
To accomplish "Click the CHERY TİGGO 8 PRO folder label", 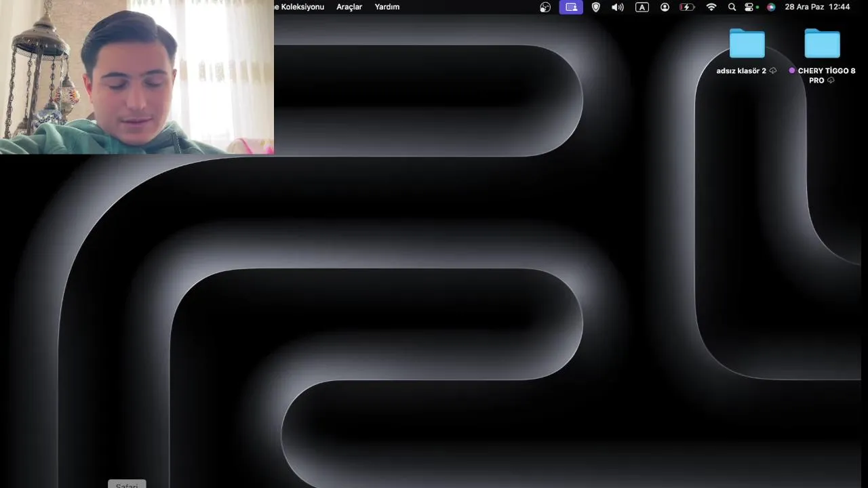I will (x=822, y=75).
